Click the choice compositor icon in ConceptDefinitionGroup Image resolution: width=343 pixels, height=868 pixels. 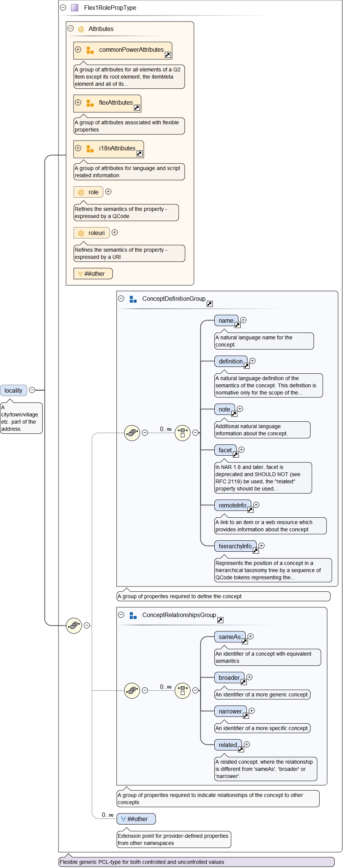click(183, 433)
